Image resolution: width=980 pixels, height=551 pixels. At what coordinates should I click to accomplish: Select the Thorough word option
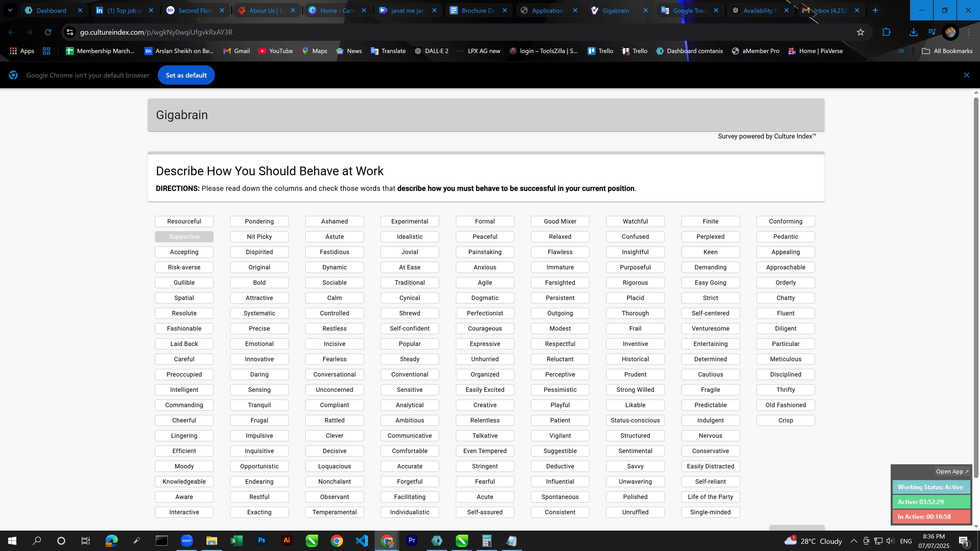(635, 313)
